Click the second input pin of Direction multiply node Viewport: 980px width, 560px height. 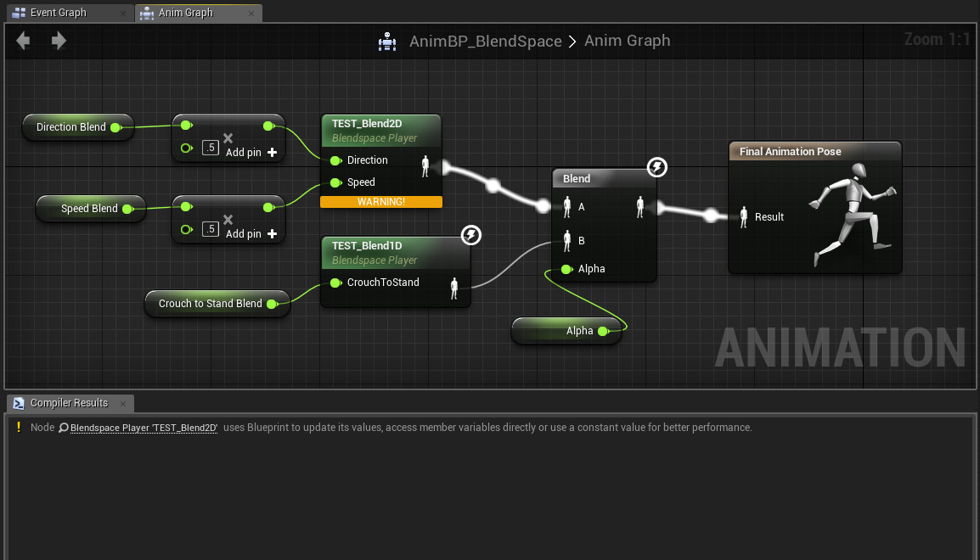coord(186,148)
